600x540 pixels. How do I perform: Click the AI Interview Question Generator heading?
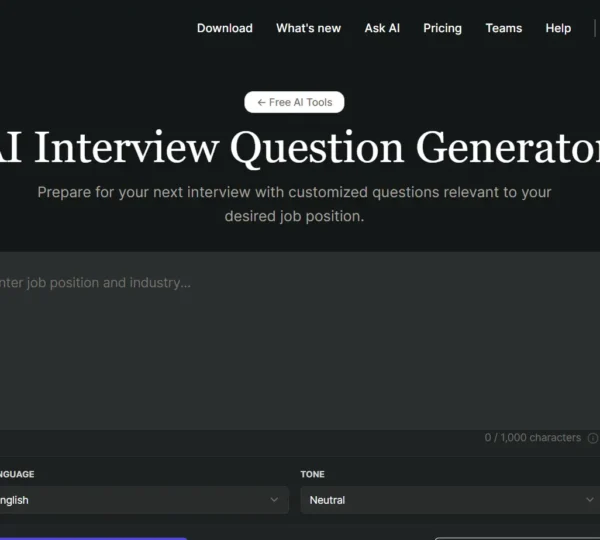tap(300, 148)
